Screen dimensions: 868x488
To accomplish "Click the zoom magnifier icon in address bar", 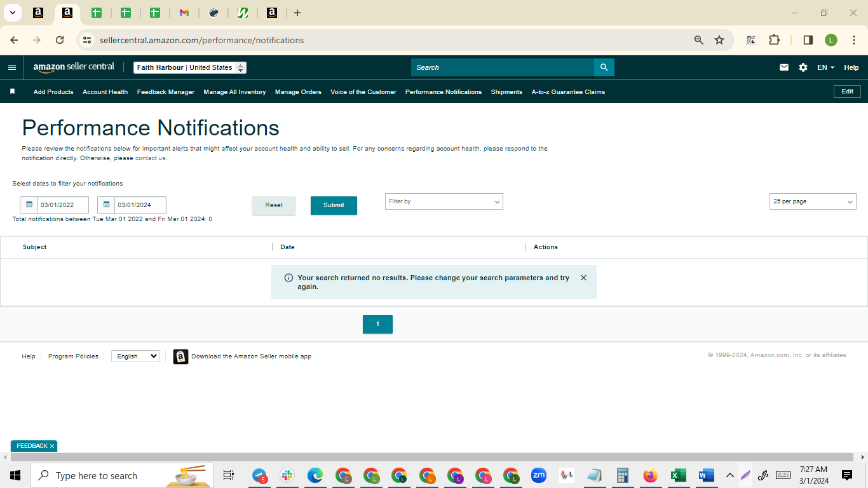I will pos(699,40).
